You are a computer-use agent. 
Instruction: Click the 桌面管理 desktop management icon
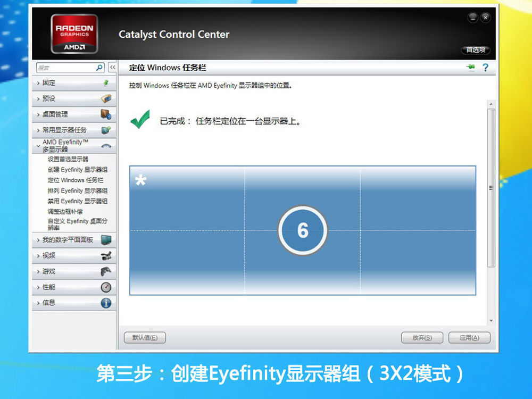point(106,114)
